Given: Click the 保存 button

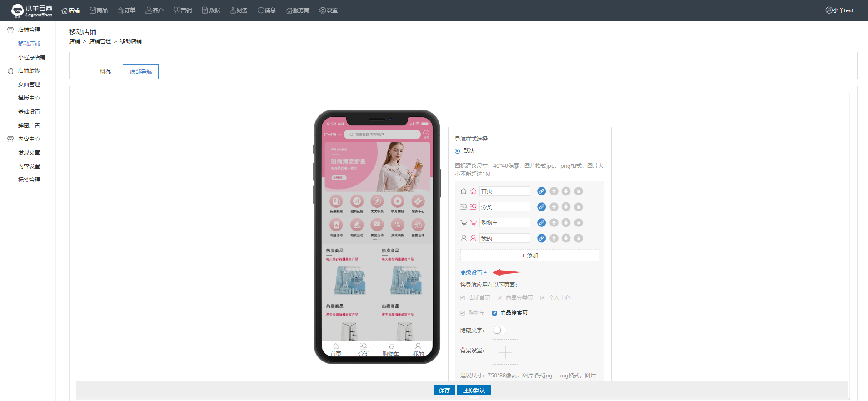Looking at the screenshot, I should 444,390.
